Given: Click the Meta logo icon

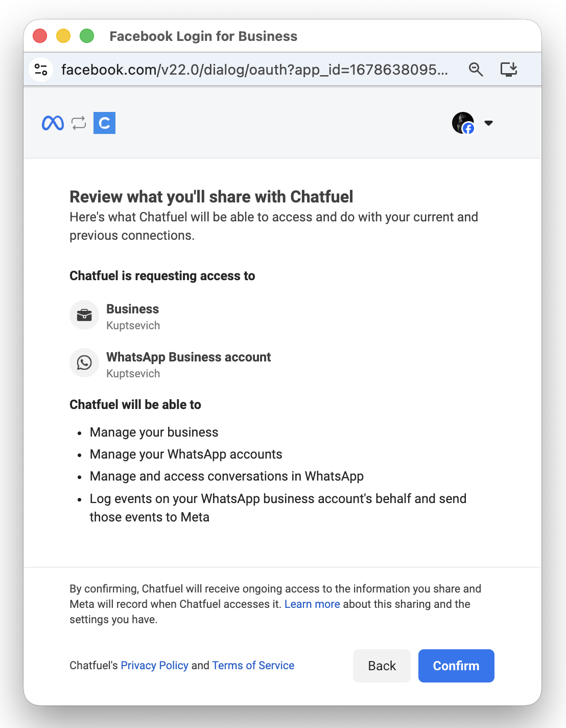Looking at the screenshot, I should (x=53, y=123).
